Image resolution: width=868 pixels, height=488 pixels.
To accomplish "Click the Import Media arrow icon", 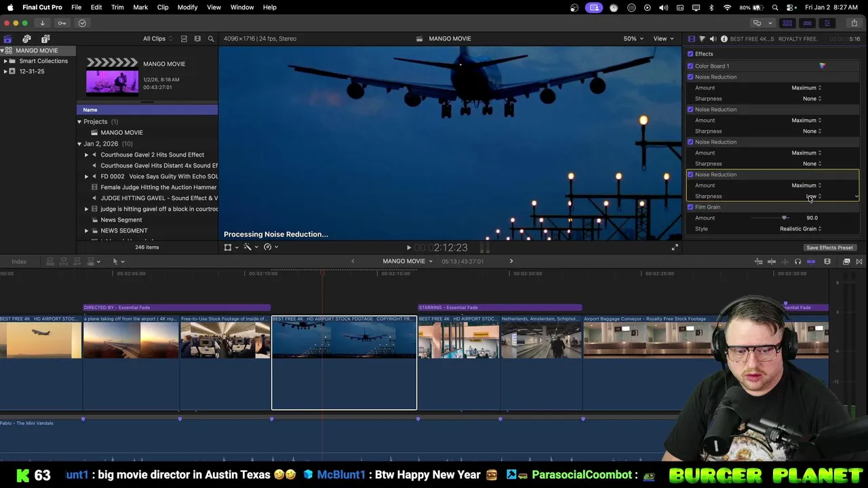I will click(42, 23).
